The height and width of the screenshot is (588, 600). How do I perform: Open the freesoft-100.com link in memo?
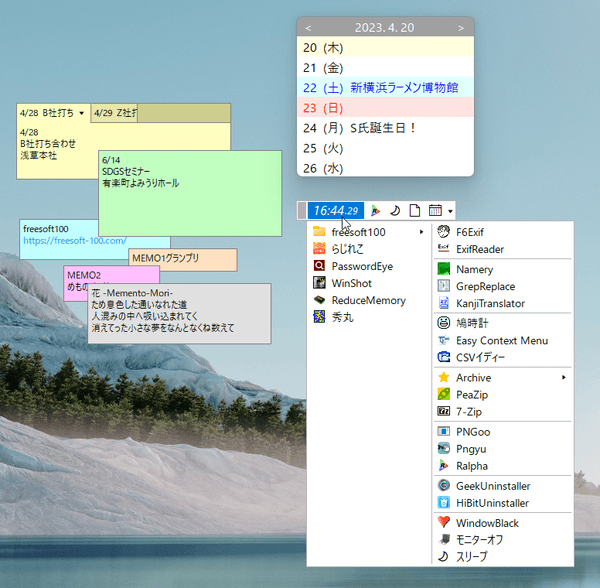point(75,241)
